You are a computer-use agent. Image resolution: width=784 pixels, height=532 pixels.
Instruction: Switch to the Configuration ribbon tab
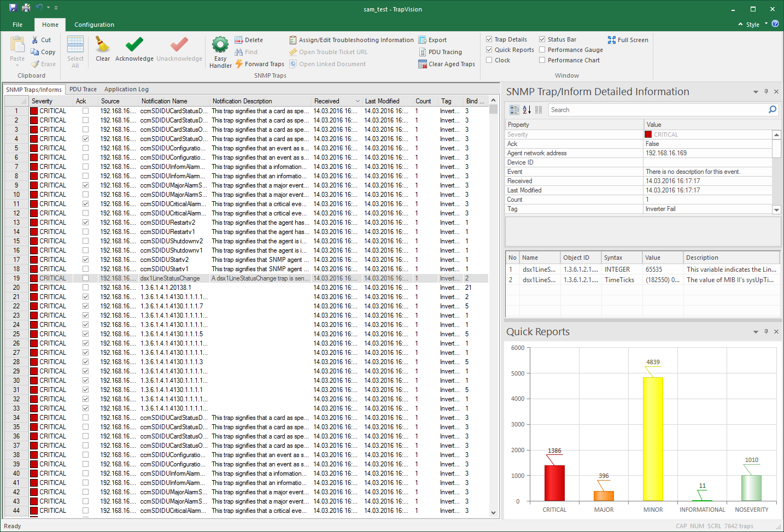[x=94, y=25]
